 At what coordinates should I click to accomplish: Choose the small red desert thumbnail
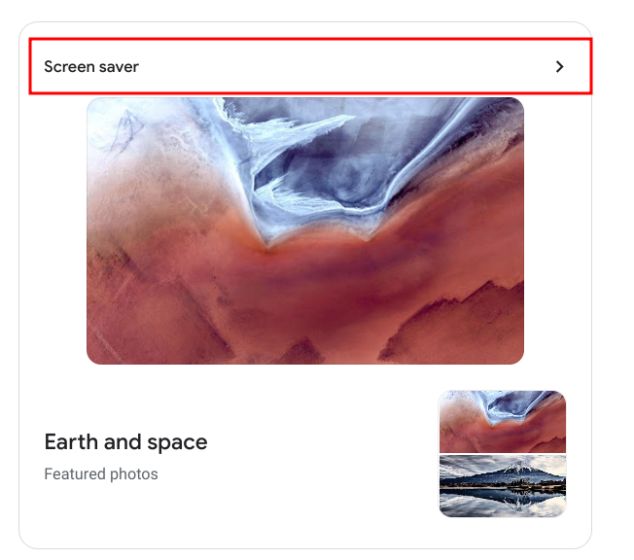[x=503, y=421]
